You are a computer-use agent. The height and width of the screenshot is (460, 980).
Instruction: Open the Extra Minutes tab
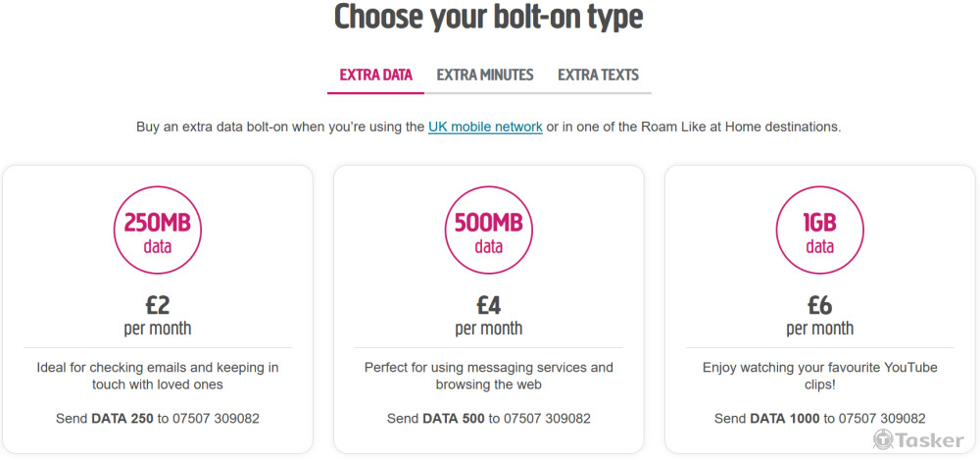tap(485, 75)
